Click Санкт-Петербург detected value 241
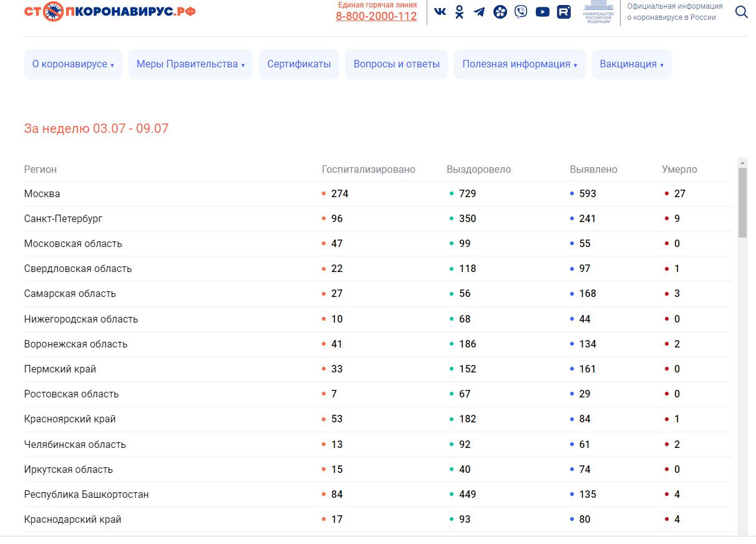Screen dimensions: 756x544 coord(588,219)
